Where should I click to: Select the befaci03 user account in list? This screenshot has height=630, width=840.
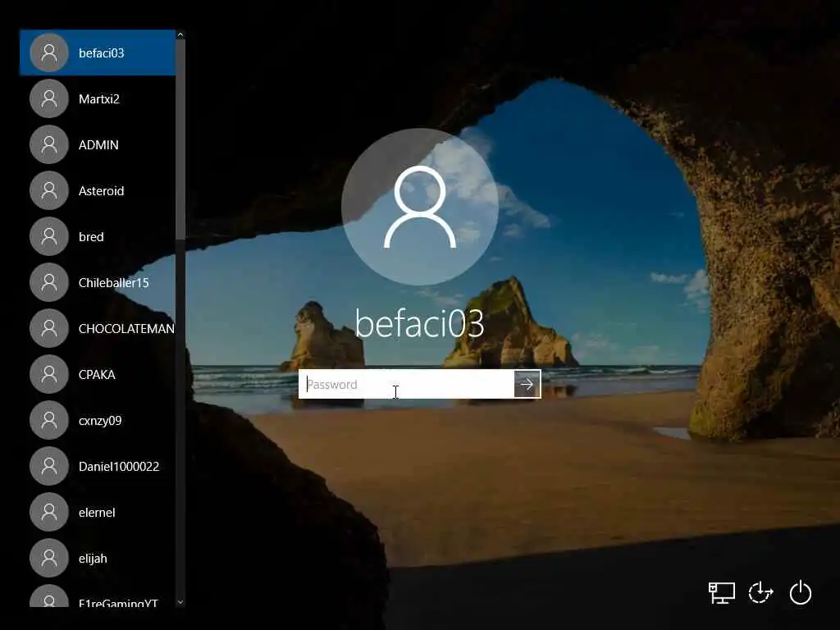pyautogui.click(x=98, y=52)
